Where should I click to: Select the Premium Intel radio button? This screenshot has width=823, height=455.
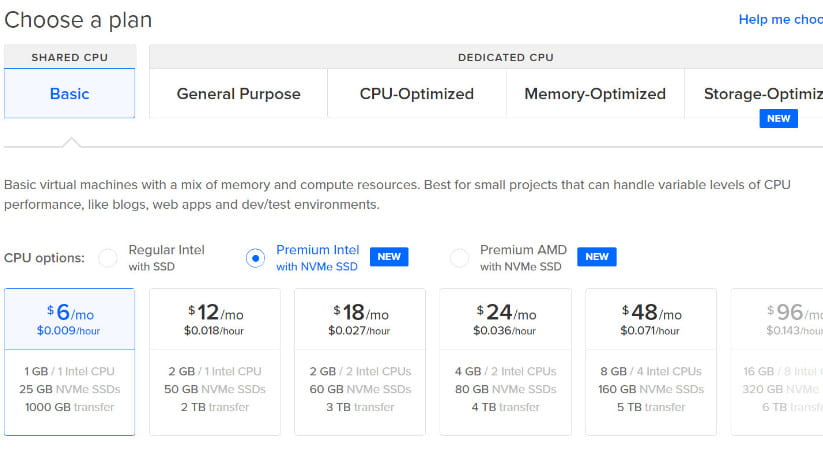tap(255, 258)
